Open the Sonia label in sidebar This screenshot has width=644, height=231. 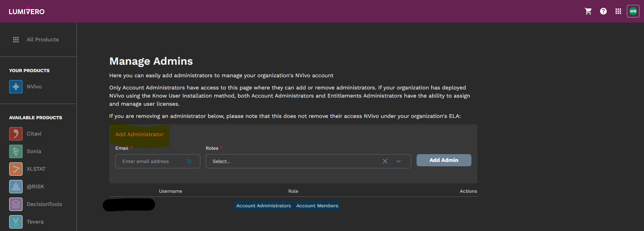pos(34,151)
